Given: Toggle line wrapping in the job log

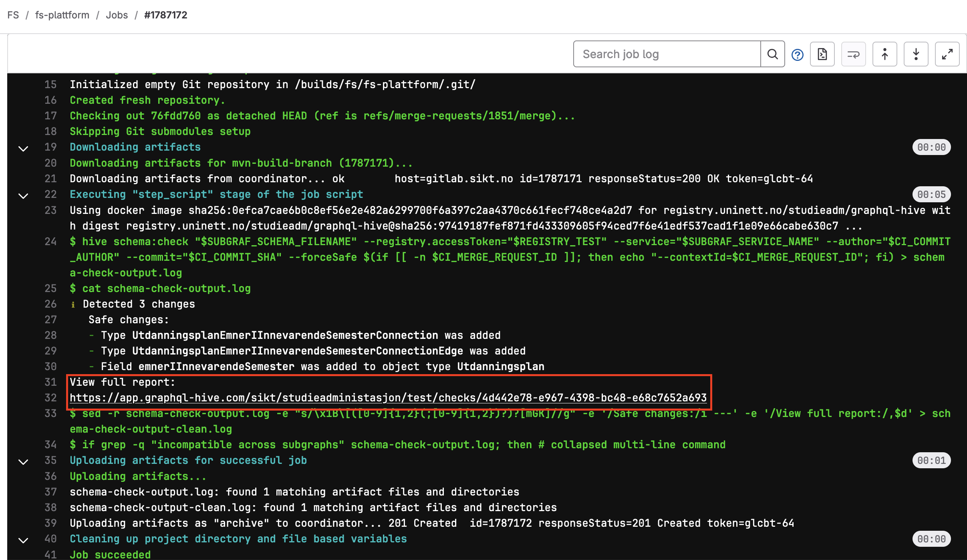Looking at the screenshot, I should [x=853, y=54].
